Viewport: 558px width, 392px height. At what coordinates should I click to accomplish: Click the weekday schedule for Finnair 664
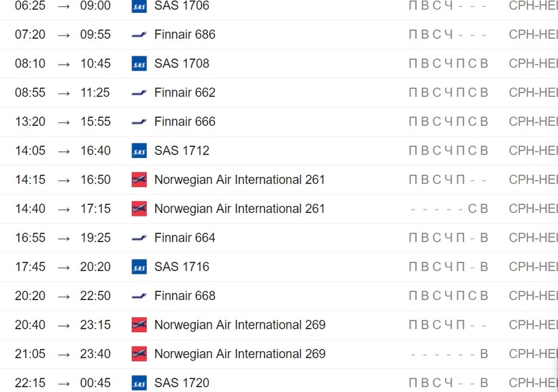click(448, 238)
